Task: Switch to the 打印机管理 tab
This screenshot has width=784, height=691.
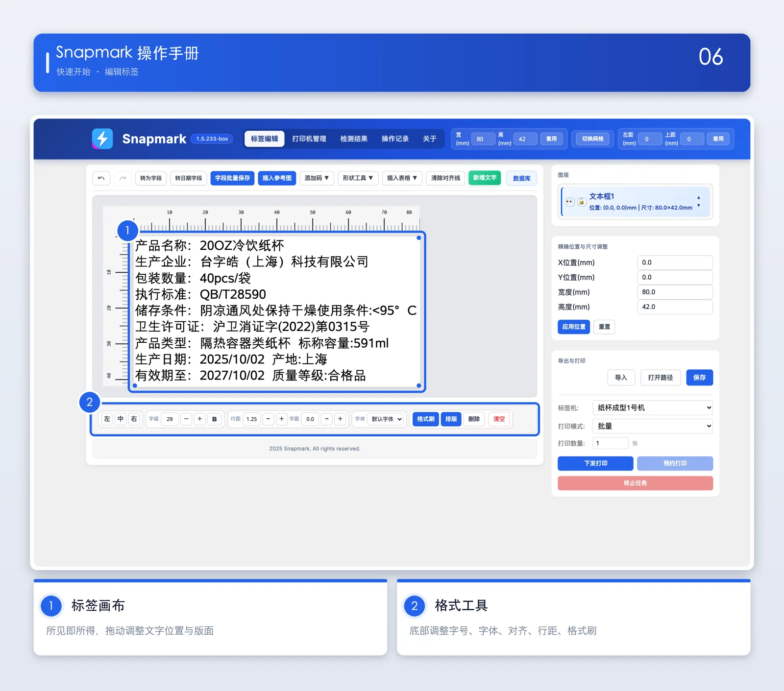Action: point(309,139)
